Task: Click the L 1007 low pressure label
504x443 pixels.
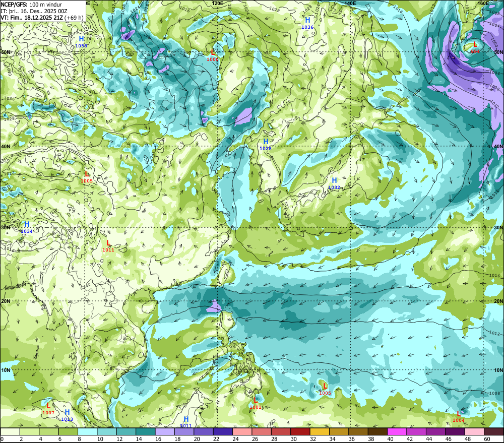Action: 48,409
